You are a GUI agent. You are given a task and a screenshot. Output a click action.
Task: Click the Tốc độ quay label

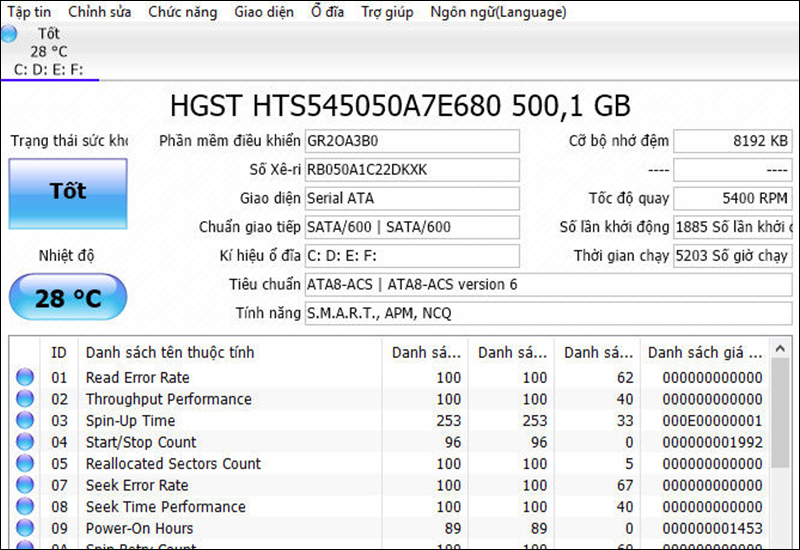click(629, 198)
